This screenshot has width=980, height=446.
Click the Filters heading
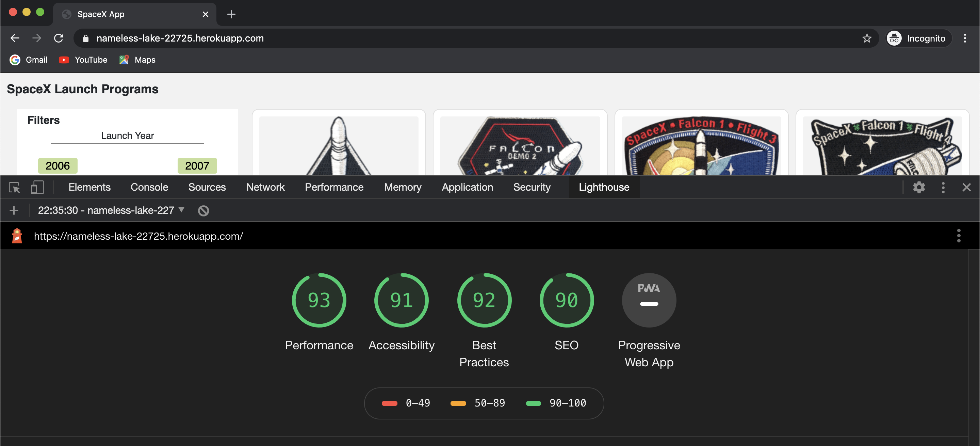tap(43, 120)
